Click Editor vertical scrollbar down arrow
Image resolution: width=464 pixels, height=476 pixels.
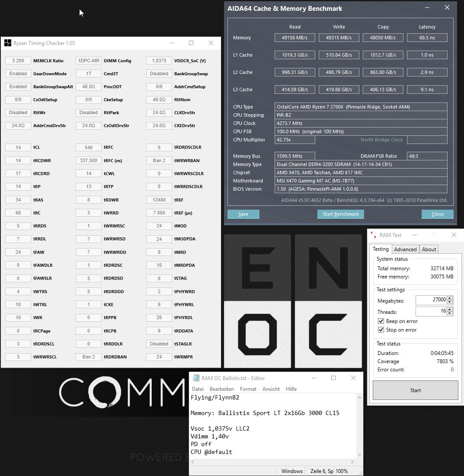(x=359, y=455)
